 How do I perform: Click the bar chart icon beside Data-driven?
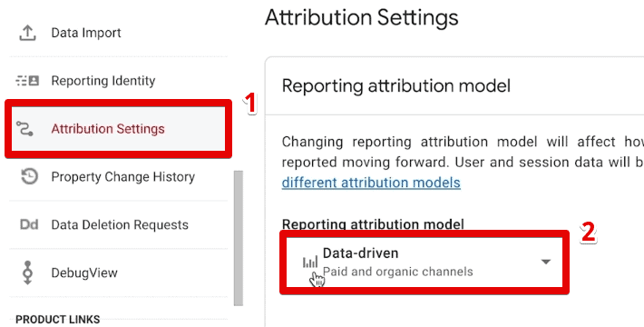click(x=310, y=262)
